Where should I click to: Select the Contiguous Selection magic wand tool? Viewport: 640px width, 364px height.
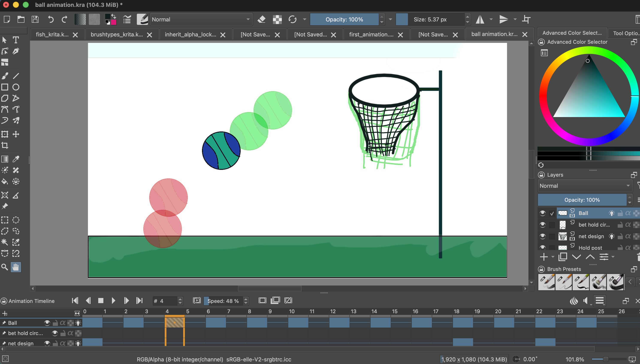[5, 242]
